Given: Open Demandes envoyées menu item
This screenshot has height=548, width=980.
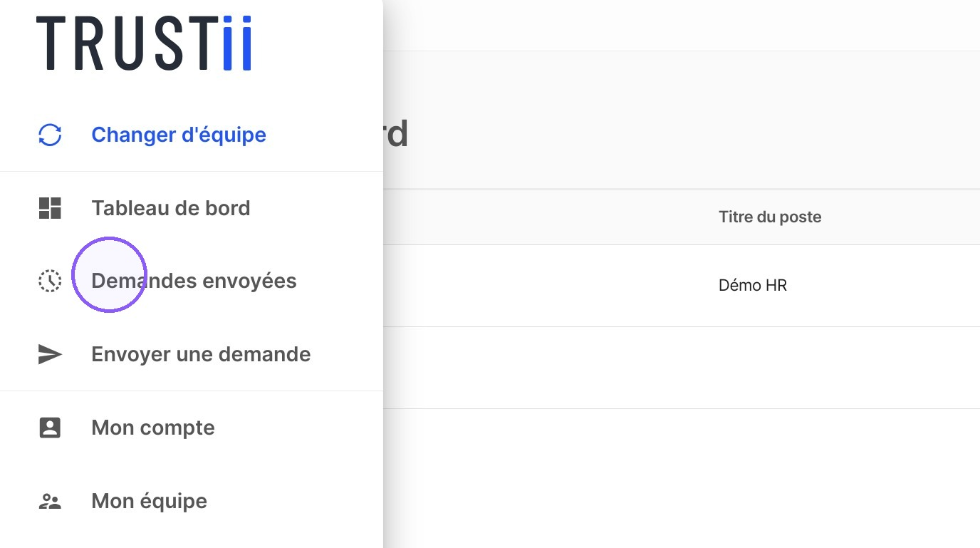Looking at the screenshot, I should [194, 281].
